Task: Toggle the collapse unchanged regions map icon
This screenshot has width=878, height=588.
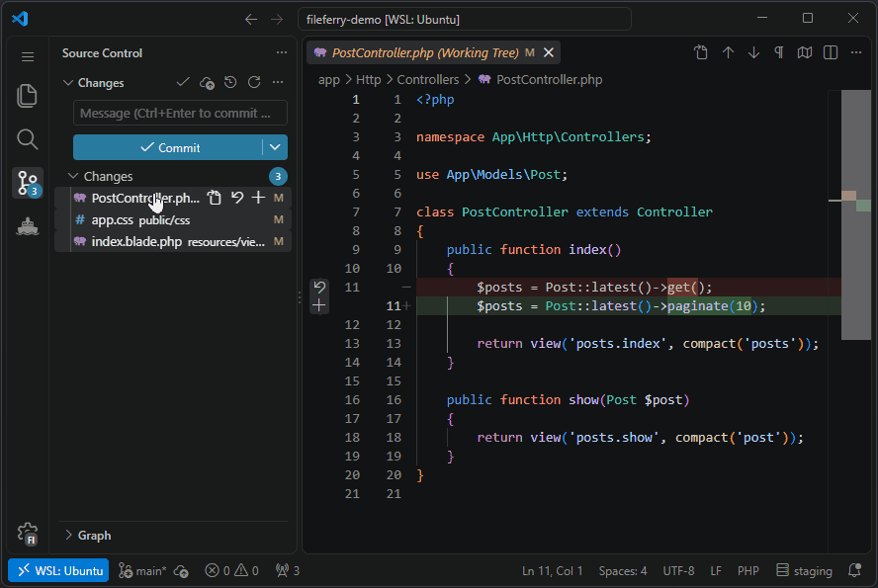Action: (805, 52)
